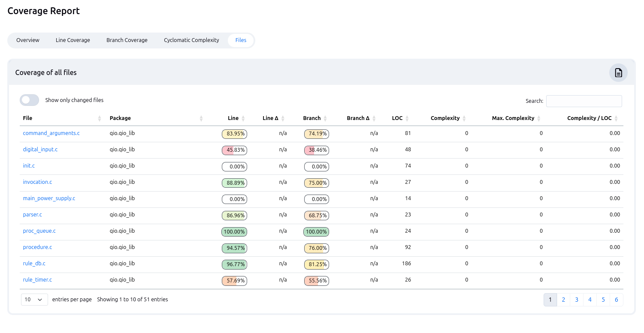Open proc_queue.c file link
Image resolution: width=644 pixels, height=333 pixels.
tap(39, 231)
